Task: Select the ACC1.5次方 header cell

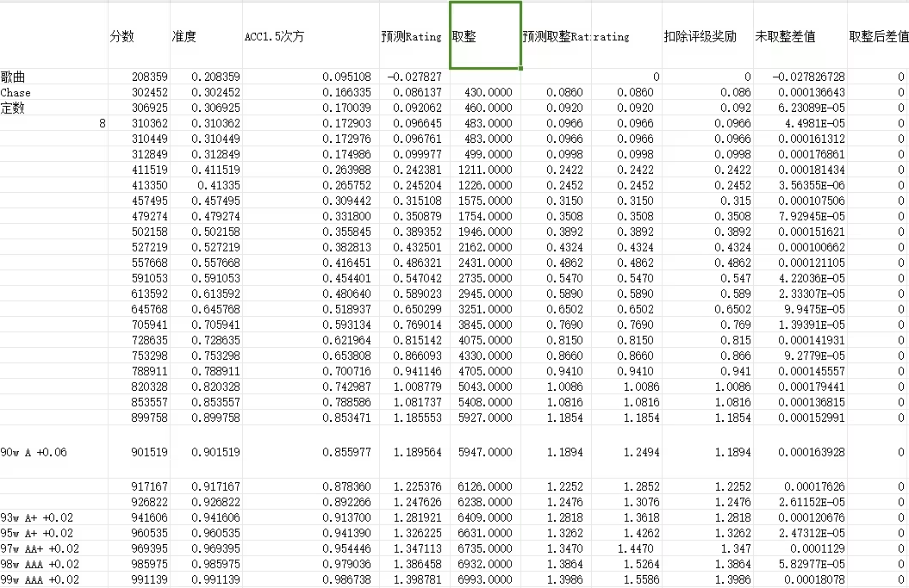Action: click(310, 36)
